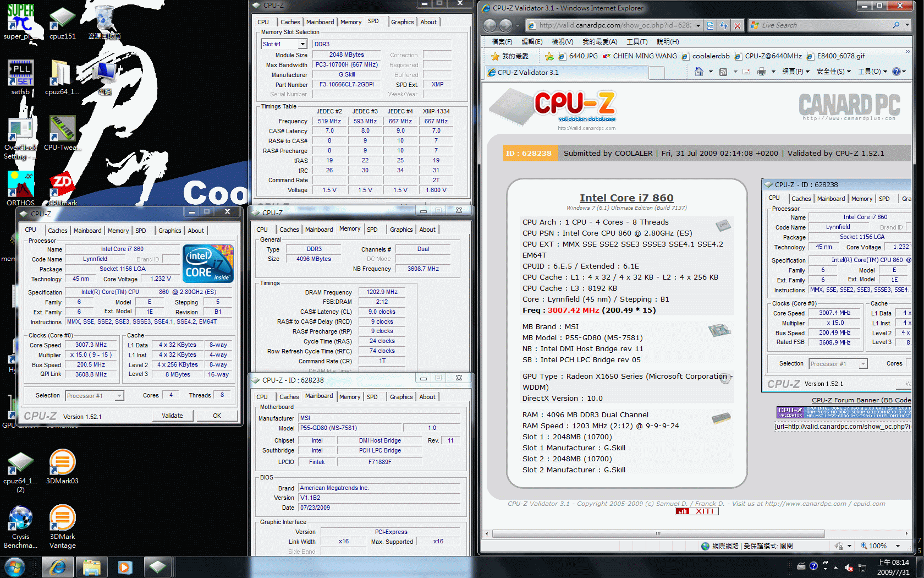
Task: Click the Validate button in CPU-Z
Action: pos(172,416)
